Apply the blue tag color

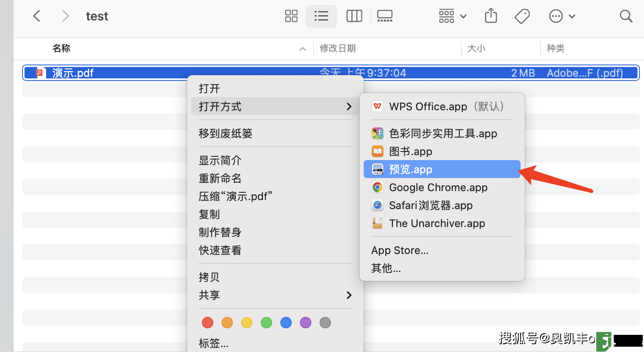pyautogui.click(x=286, y=323)
